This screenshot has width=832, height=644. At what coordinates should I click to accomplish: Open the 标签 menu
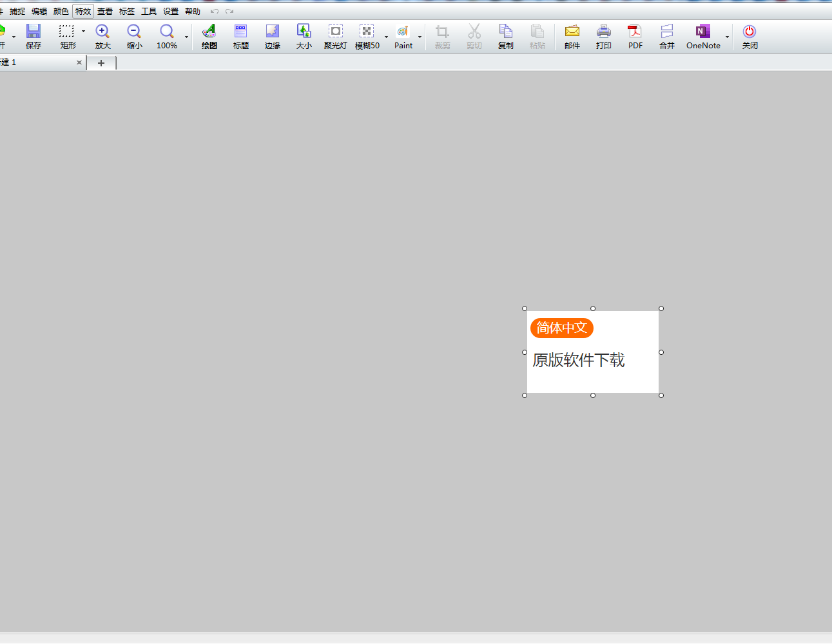tap(127, 12)
